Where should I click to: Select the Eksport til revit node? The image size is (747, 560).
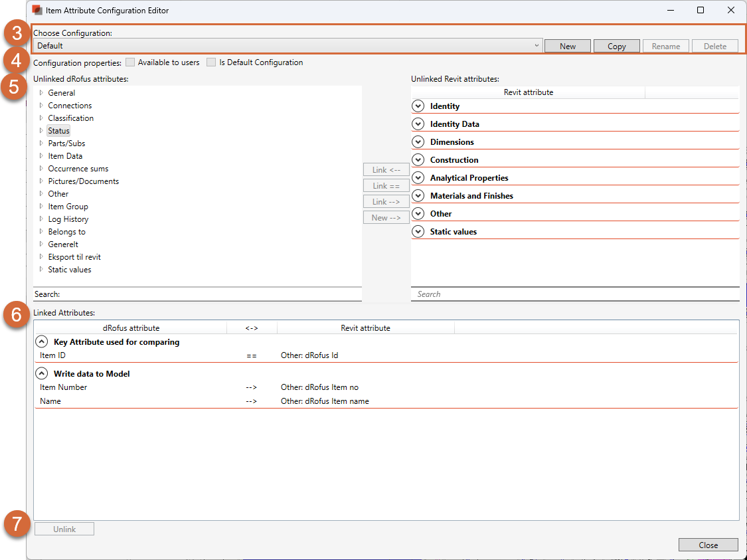(x=74, y=256)
